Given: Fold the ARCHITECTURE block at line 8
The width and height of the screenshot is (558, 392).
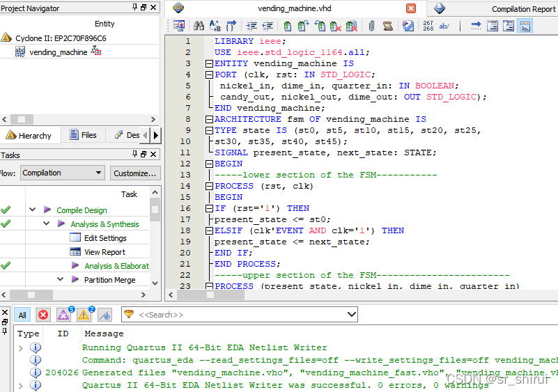Looking at the screenshot, I should tap(209, 119).
